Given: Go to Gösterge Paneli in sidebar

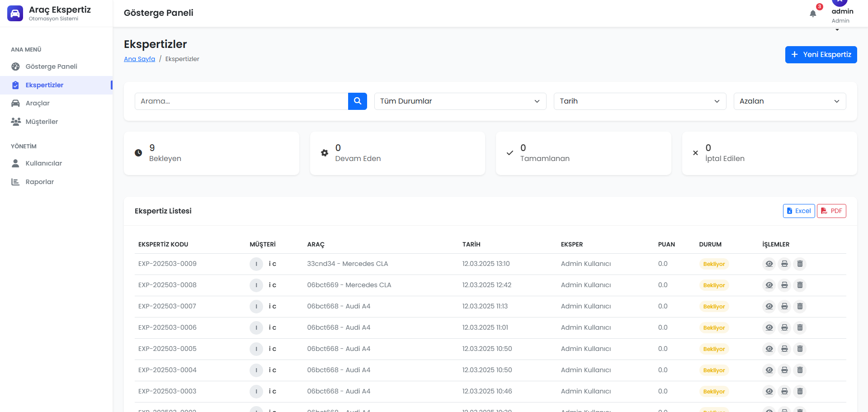Looking at the screenshot, I should tap(56, 66).
